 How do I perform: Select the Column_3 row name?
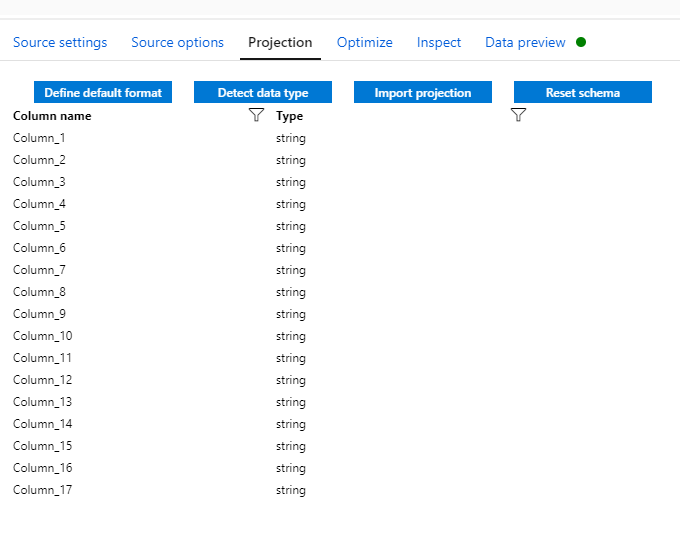[39, 182]
